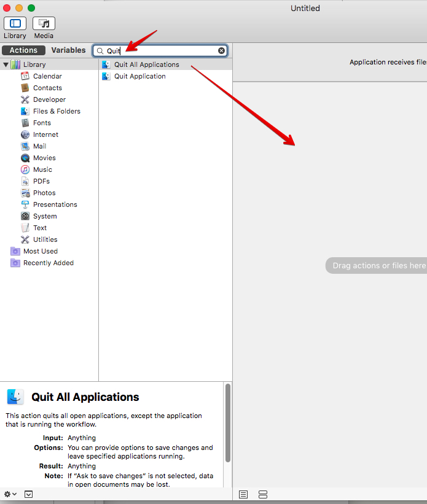This screenshot has width=427, height=504.
Task: Collapse the Library disclosure triangle
Action: (x=6, y=64)
